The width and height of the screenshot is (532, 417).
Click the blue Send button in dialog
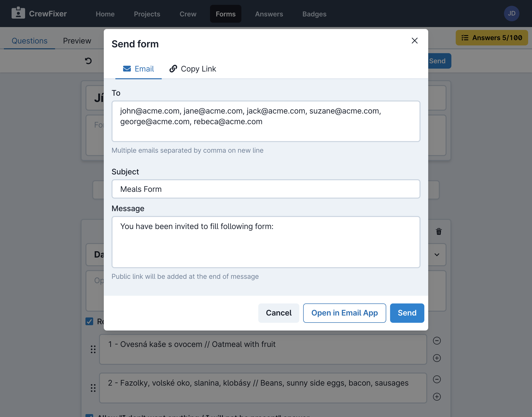pyautogui.click(x=407, y=313)
